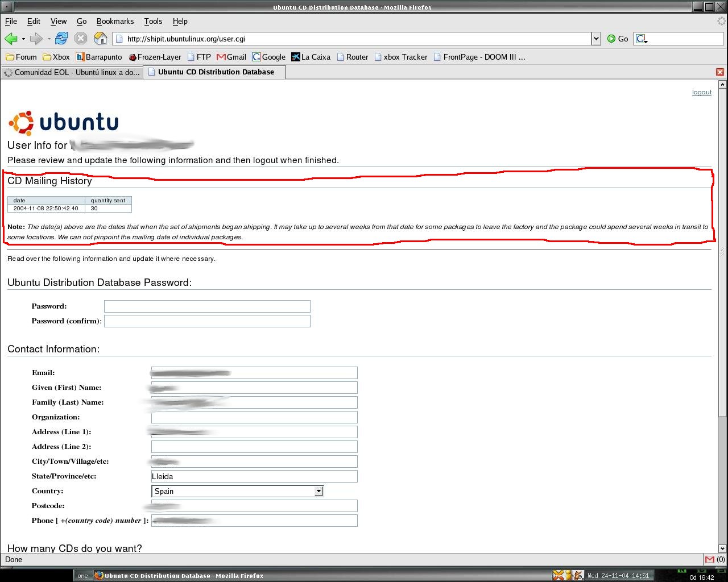This screenshot has width=728, height=582.
Task: Click the grey Forward arrow
Action: (36, 39)
